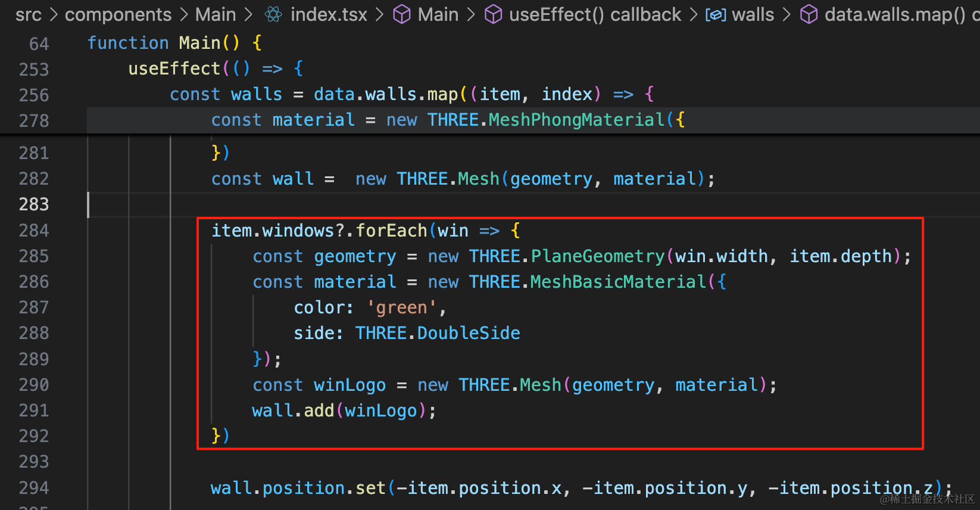Expand chevron after index.tsx breadcrumb
This screenshot has width=980, height=510.
point(380,15)
